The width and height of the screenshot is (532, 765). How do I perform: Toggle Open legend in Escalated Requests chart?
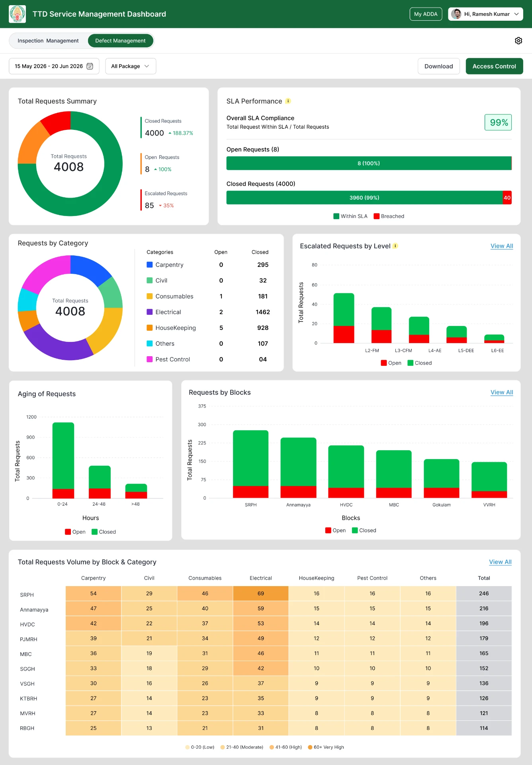click(391, 363)
